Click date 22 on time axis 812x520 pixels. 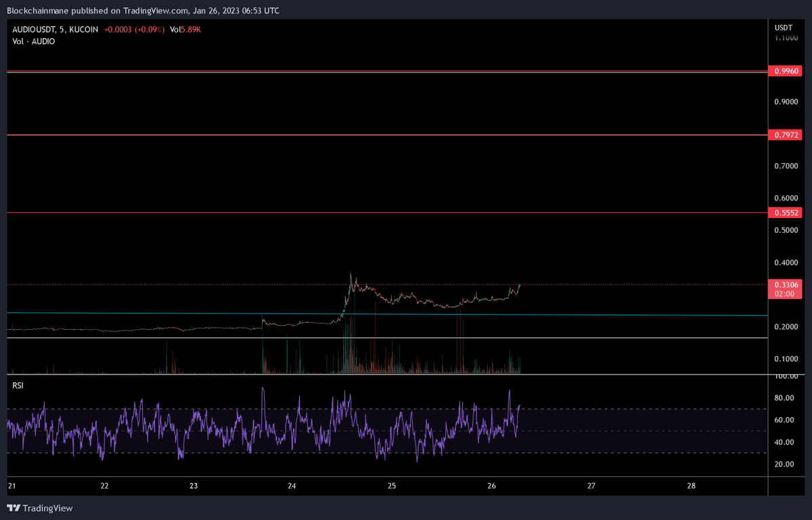pyautogui.click(x=104, y=486)
